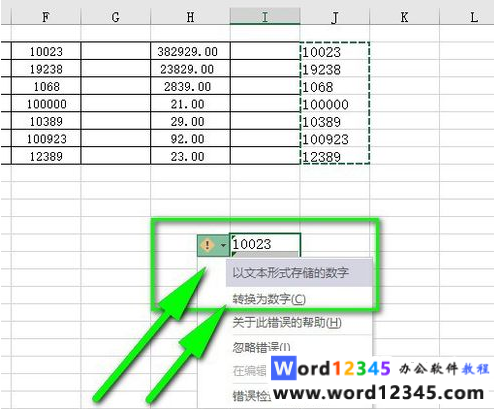Click cell 10023 in column F
Viewport: 494px width, 409px height.
(x=46, y=51)
